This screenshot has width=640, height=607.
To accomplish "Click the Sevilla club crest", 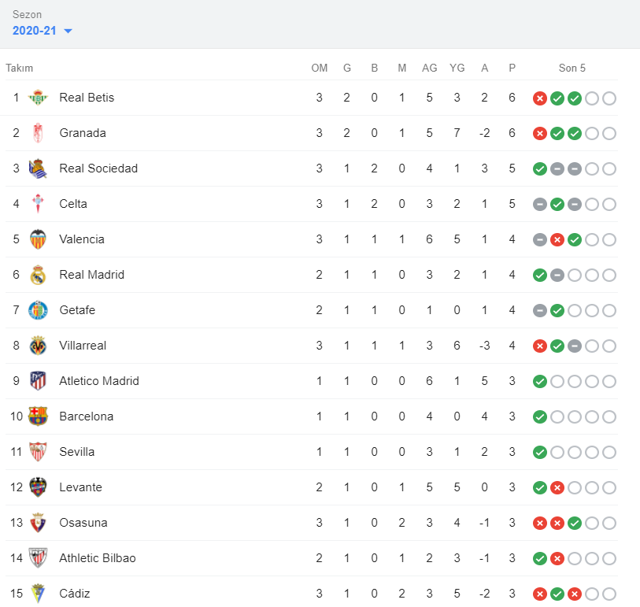I will pos(38,452).
